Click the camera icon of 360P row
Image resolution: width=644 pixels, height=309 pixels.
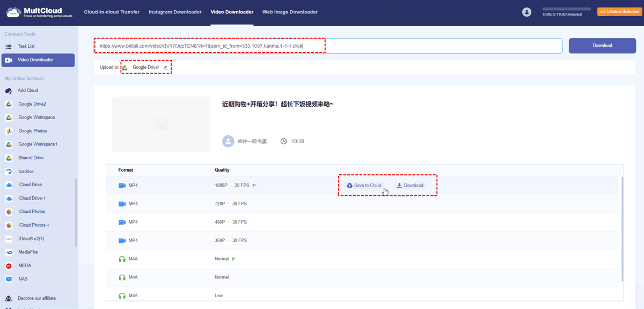click(122, 240)
